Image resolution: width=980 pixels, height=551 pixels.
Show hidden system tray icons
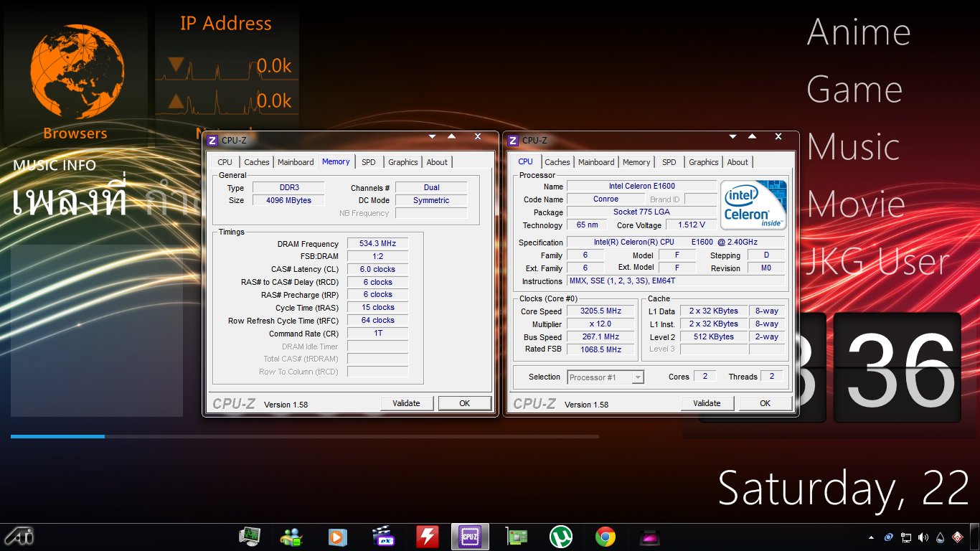pyautogui.click(x=872, y=537)
